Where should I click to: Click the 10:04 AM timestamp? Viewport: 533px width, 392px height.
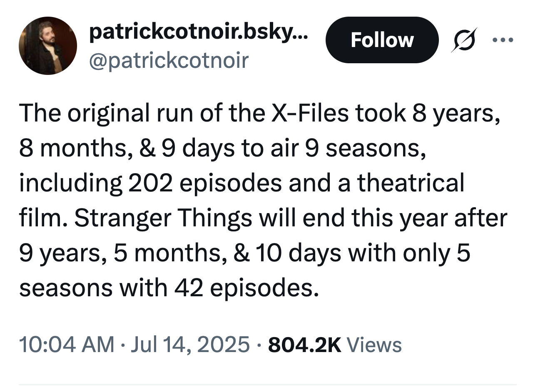[x=66, y=345]
